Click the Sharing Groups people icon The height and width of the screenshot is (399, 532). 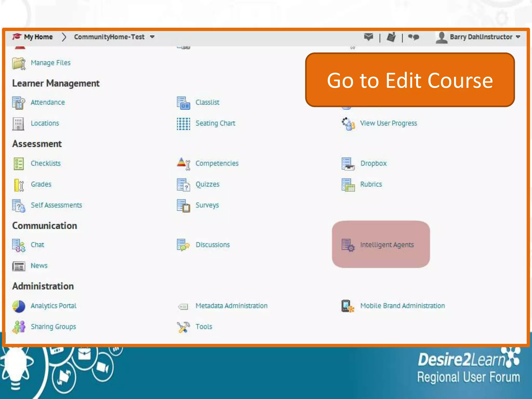click(x=19, y=327)
